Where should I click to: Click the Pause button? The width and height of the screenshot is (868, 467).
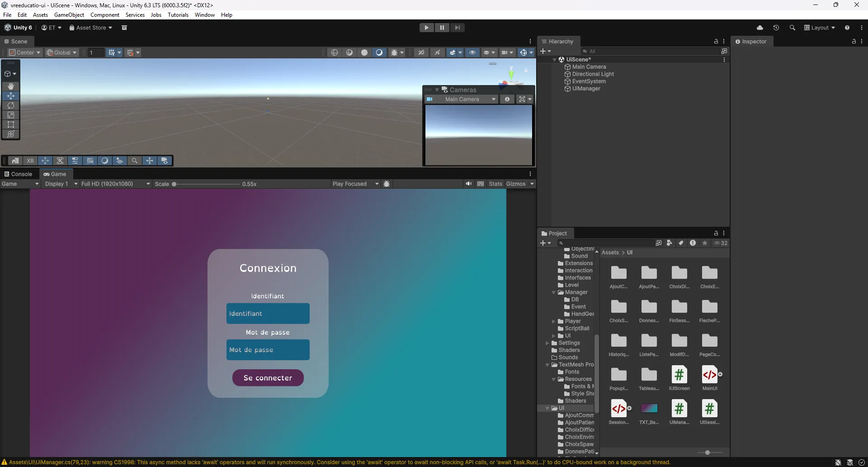pyautogui.click(x=442, y=28)
